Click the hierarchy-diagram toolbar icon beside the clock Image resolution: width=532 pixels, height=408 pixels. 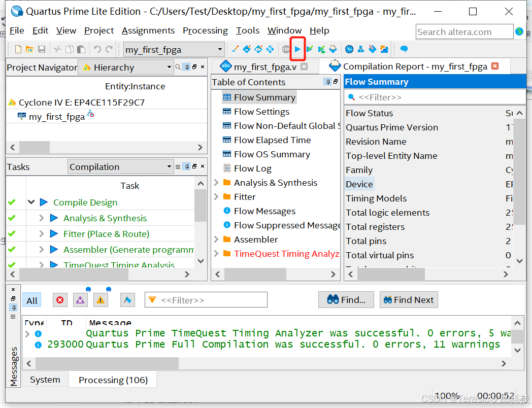tap(361, 50)
